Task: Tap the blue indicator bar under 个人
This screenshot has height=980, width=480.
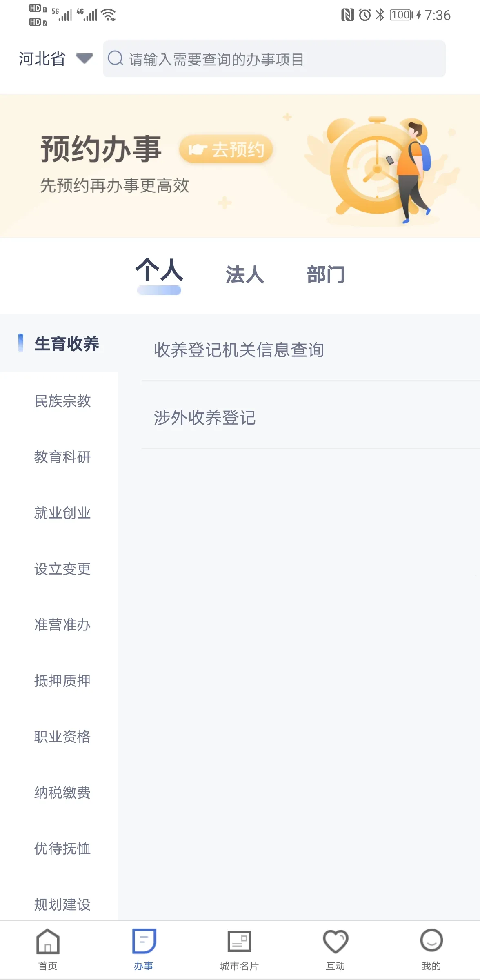Action: (x=159, y=290)
